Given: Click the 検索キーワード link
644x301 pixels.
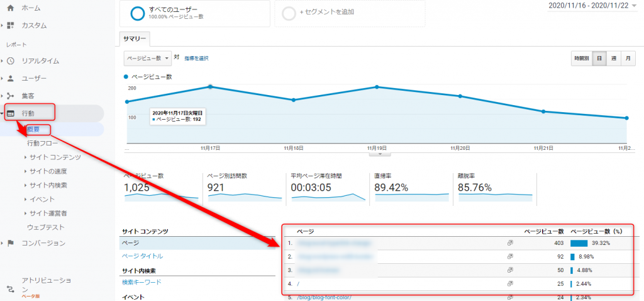Looking at the screenshot, I should [x=142, y=282].
